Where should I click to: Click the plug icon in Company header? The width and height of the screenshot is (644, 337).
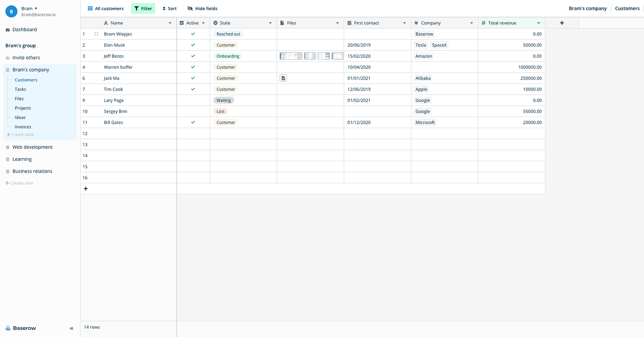click(417, 23)
